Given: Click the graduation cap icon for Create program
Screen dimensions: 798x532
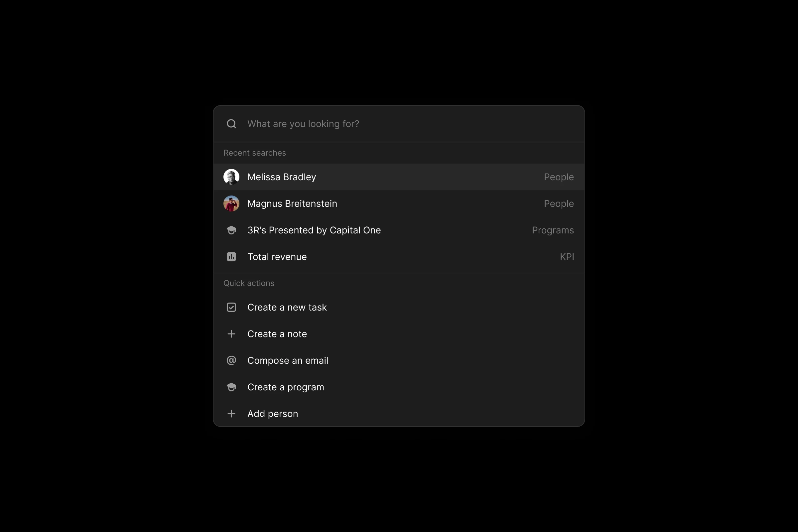Looking at the screenshot, I should click(x=231, y=387).
